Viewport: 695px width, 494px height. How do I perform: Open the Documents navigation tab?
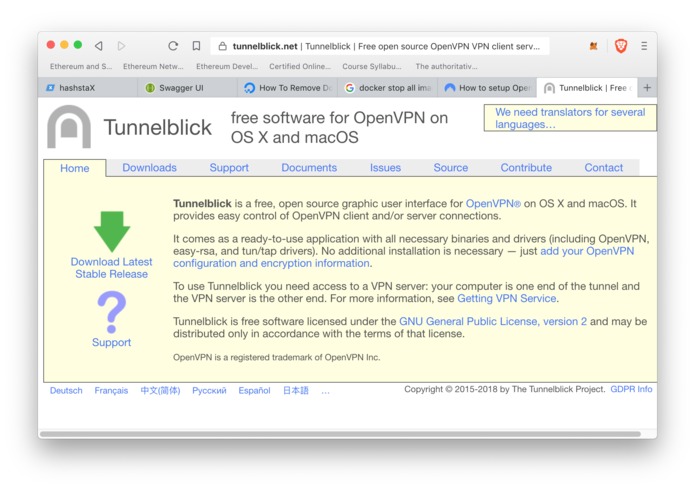click(309, 167)
